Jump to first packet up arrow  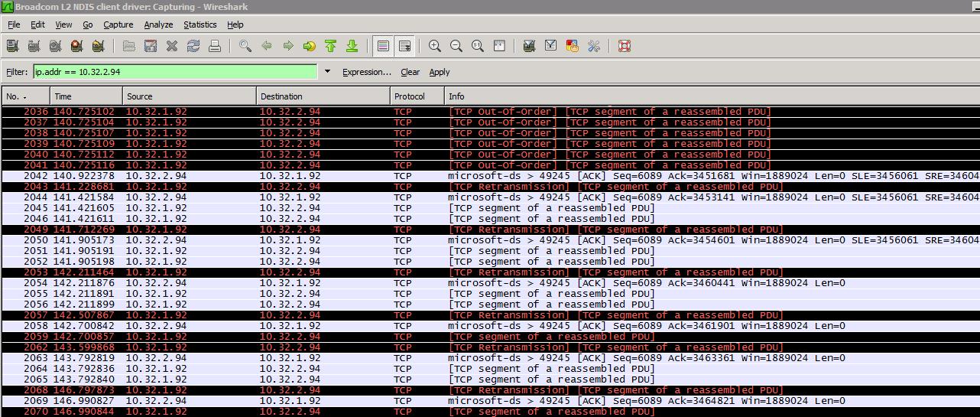(331, 46)
